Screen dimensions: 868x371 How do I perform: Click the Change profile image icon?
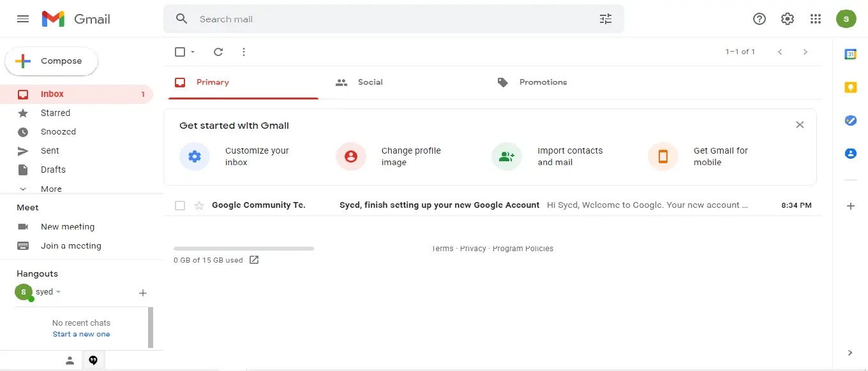351,157
